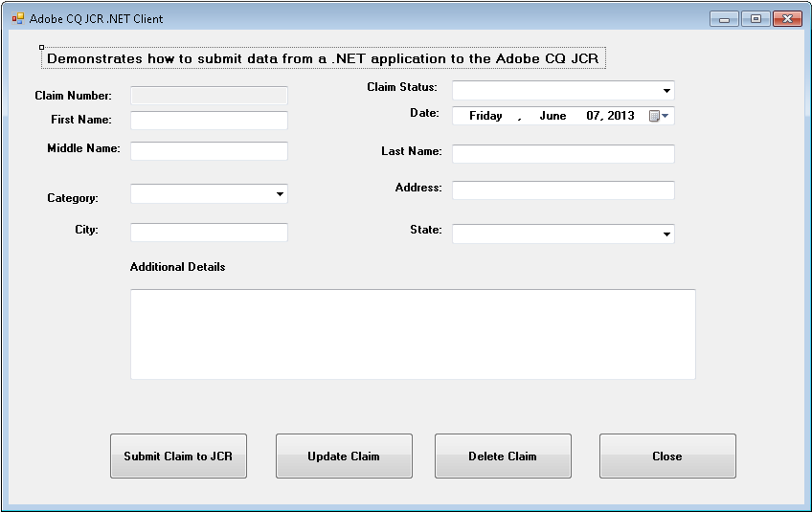Click the app icon in title bar
812x512 pixels.
coord(18,18)
